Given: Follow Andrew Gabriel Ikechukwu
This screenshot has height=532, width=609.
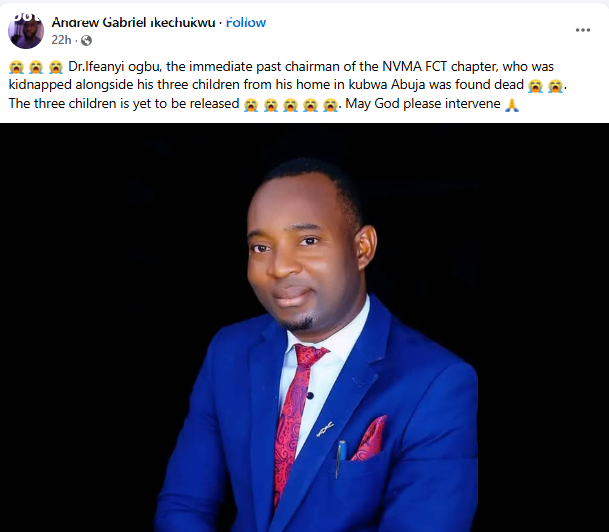Looking at the screenshot, I should [246, 23].
